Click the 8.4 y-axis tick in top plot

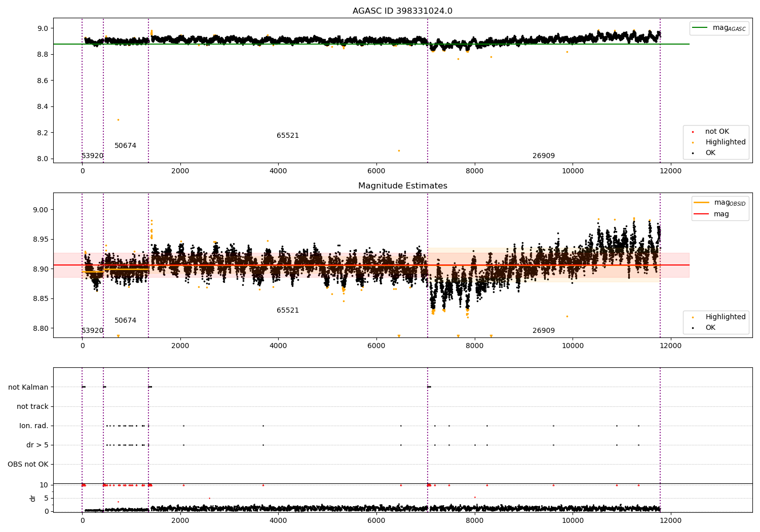tap(43, 107)
